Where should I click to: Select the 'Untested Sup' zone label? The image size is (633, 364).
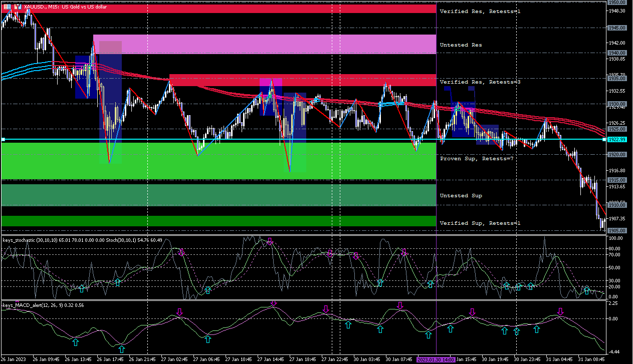click(461, 196)
